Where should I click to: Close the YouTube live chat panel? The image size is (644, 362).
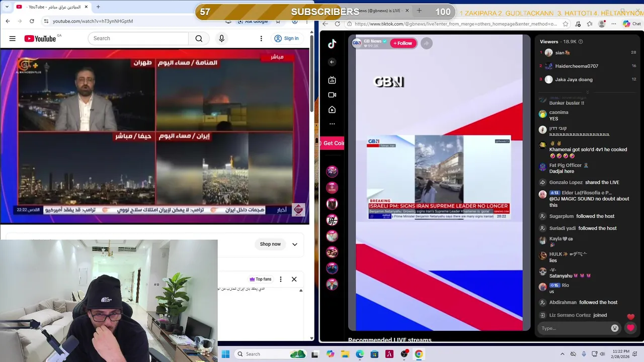[x=294, y=279]
